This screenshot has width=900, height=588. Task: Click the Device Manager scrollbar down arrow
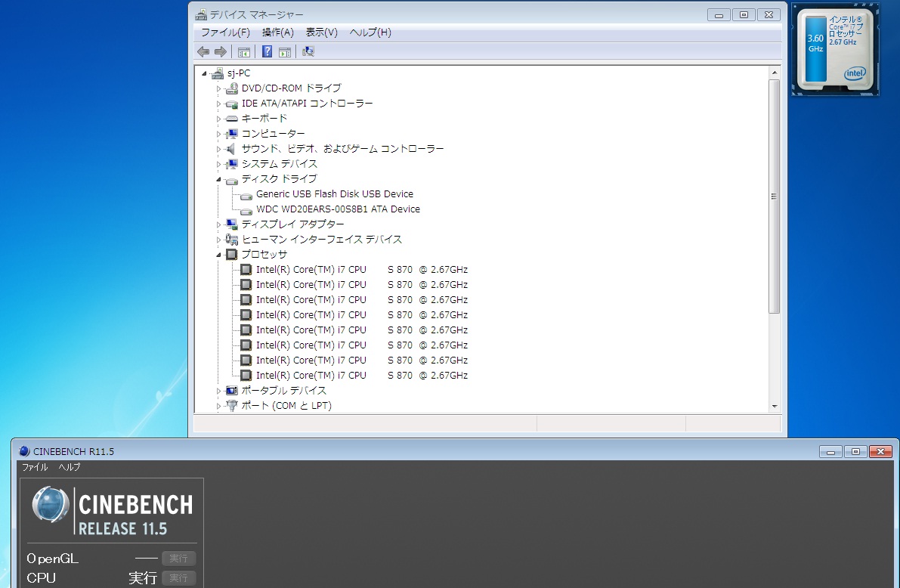(x=775, y=406)
